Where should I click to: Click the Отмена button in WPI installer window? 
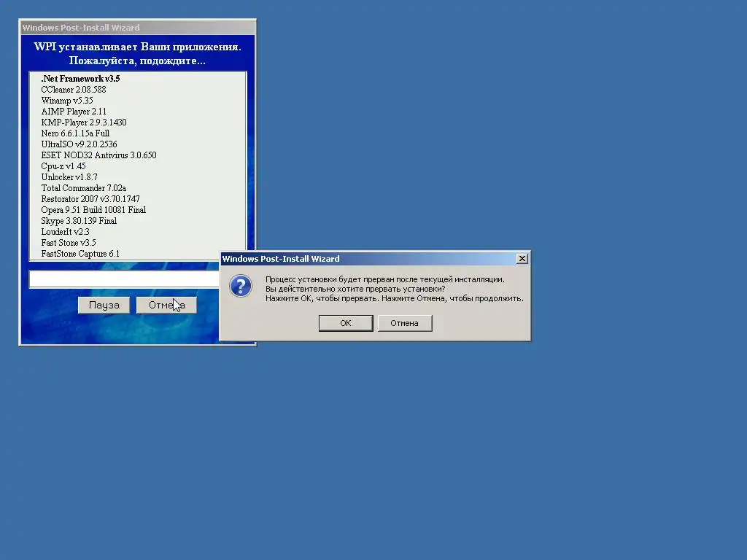click(166, 305)
